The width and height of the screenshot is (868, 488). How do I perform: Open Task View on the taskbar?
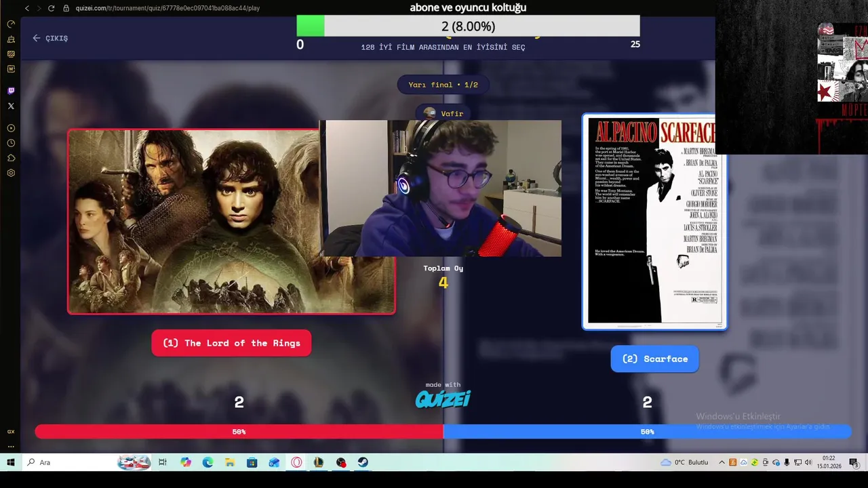point(163,462)
